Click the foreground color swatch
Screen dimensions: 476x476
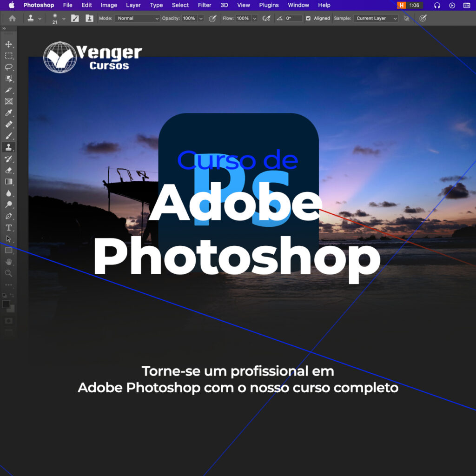point(6,304)
